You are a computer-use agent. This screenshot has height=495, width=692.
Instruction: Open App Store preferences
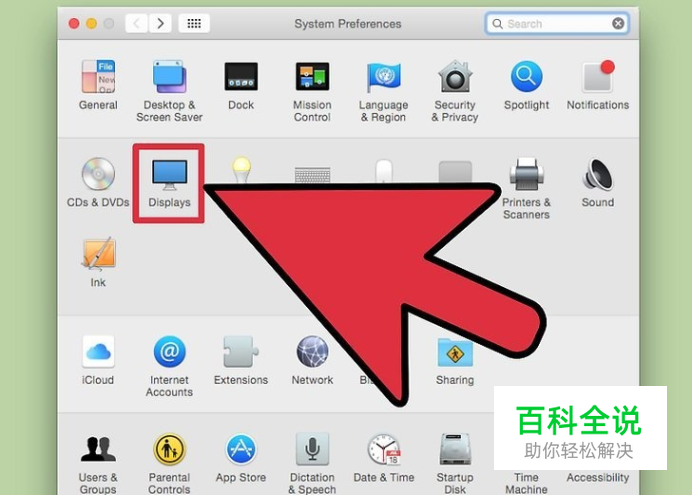pos(241,458)
